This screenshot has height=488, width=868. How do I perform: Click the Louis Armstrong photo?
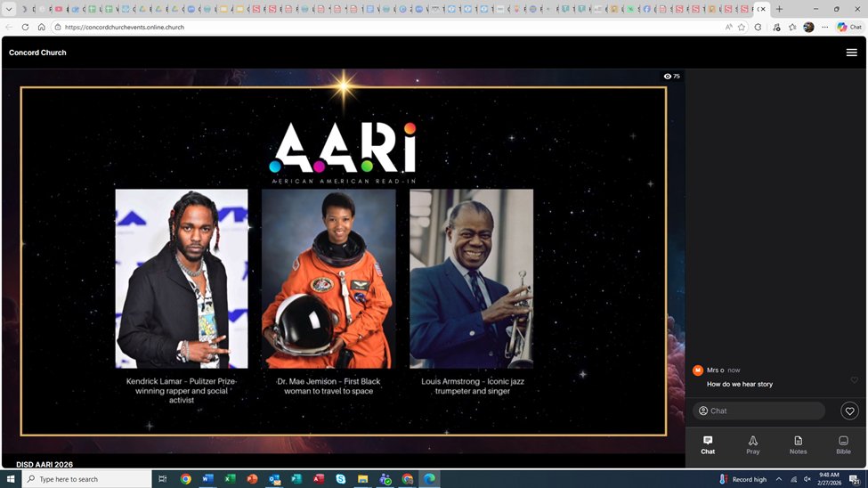pos(472,279)
